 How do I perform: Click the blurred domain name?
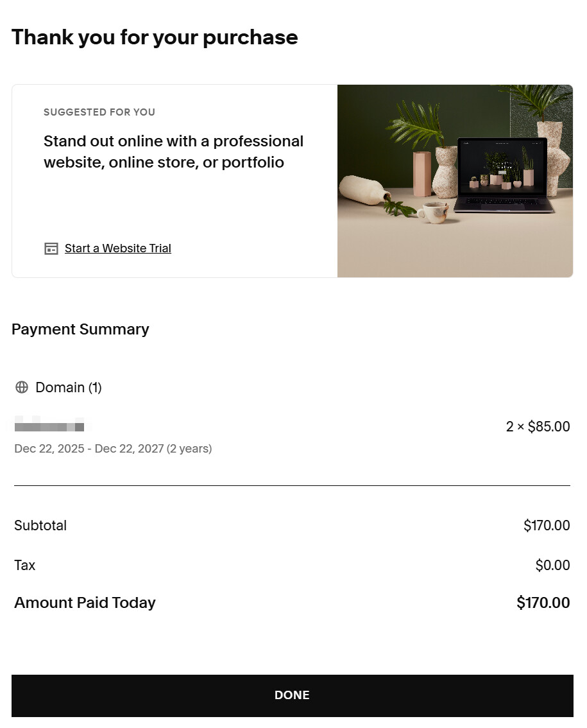pos(50,426)
